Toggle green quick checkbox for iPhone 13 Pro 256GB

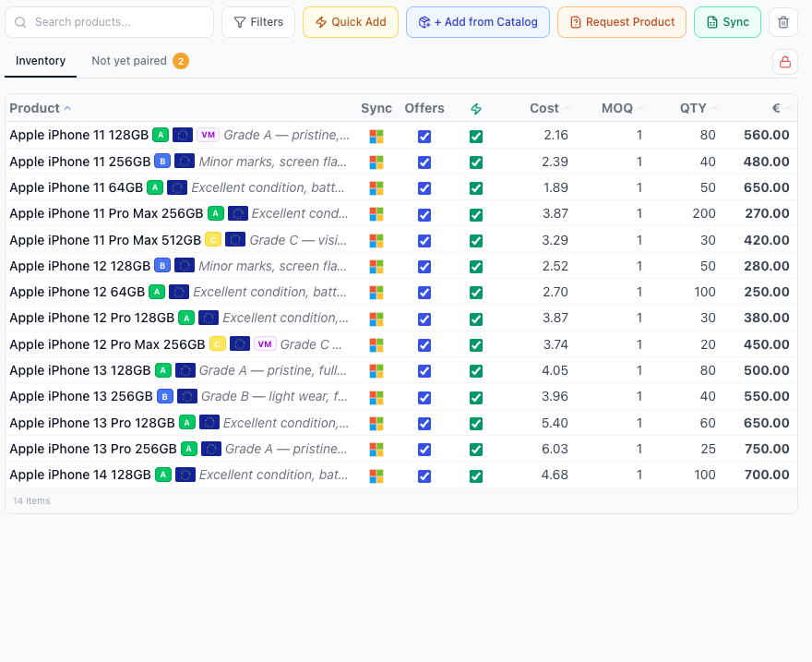[x=476, y=450]
